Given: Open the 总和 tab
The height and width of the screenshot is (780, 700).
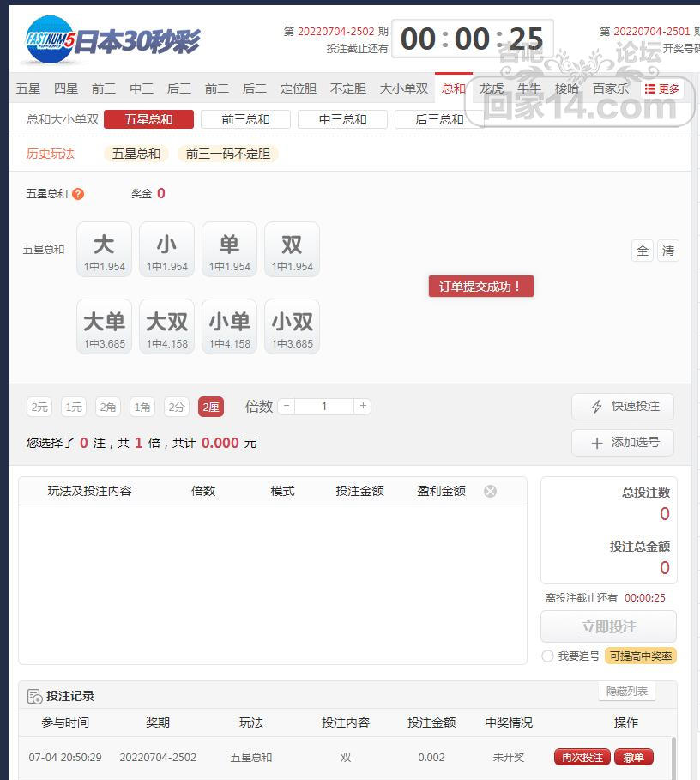Looking at the screenshot, I should [454, 88].
